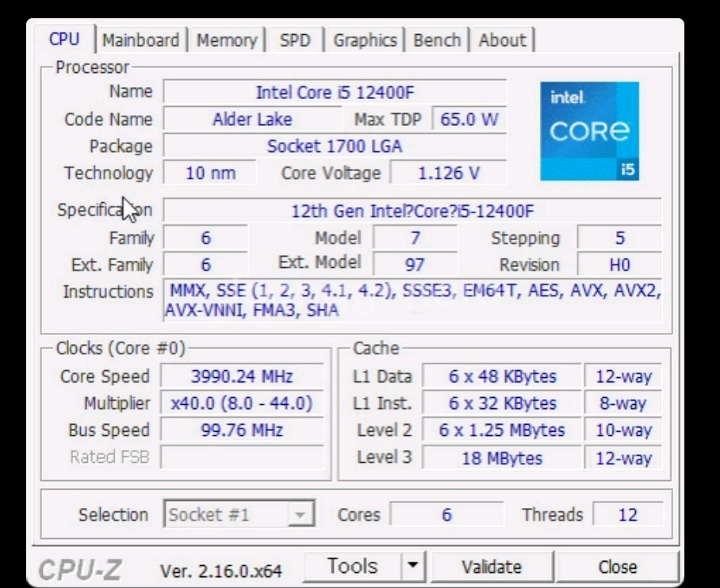Switch to the Mainboard tab
Screen dimensions: 720x588
coord(140,40)
